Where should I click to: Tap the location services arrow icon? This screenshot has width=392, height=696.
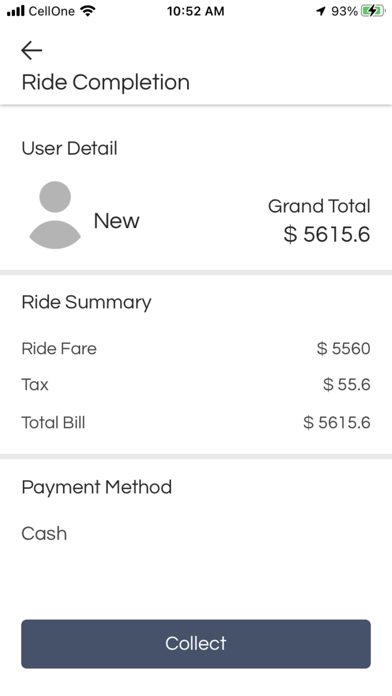[321, 11]
